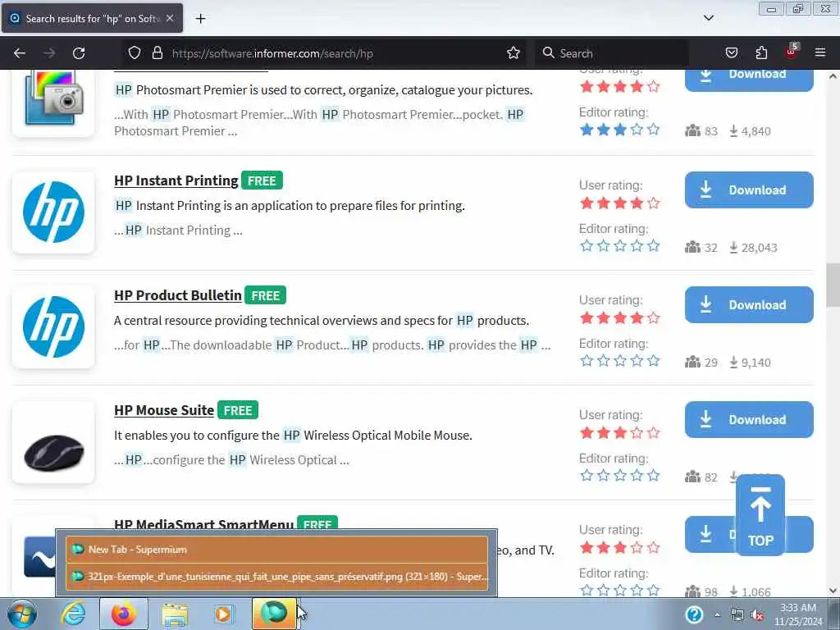Open the HP Product Bulletin title link
840x630 pixels.
click(178, 295)
